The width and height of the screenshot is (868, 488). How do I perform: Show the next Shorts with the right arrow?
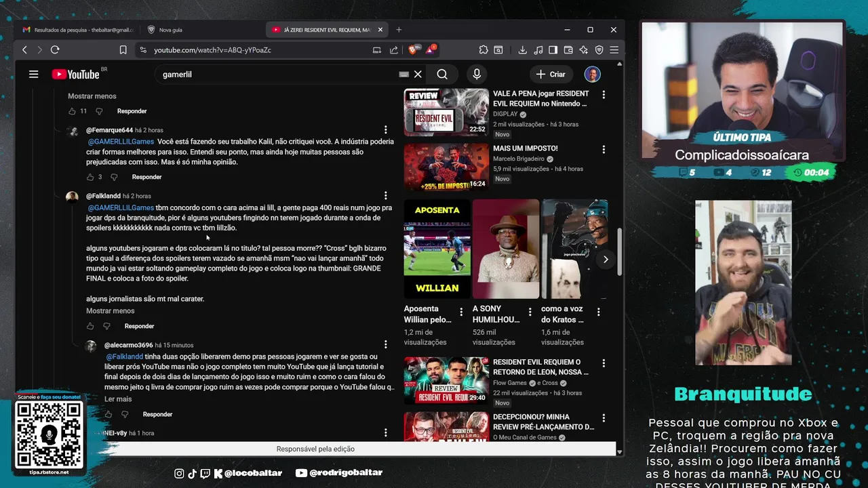605,259
